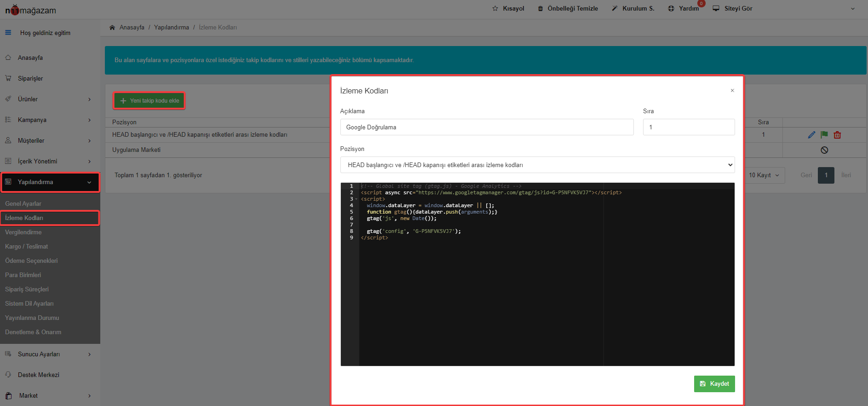Image resolution: width=868 pixels, height=406 pixels.
Task: Click the Açıklama input field
Action: tap(487, 127)
